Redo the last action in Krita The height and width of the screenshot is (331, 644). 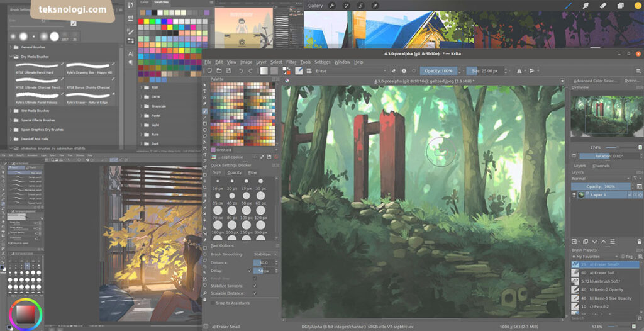[250, 70]
